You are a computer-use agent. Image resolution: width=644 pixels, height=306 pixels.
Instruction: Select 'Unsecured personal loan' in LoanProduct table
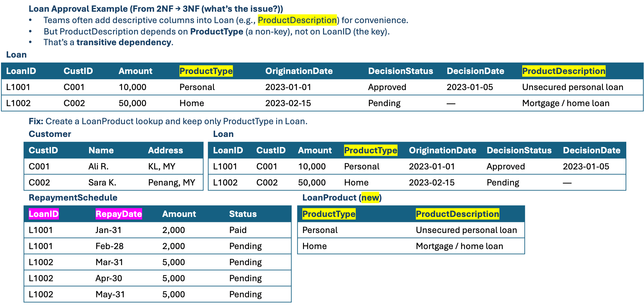click(466, 230)
